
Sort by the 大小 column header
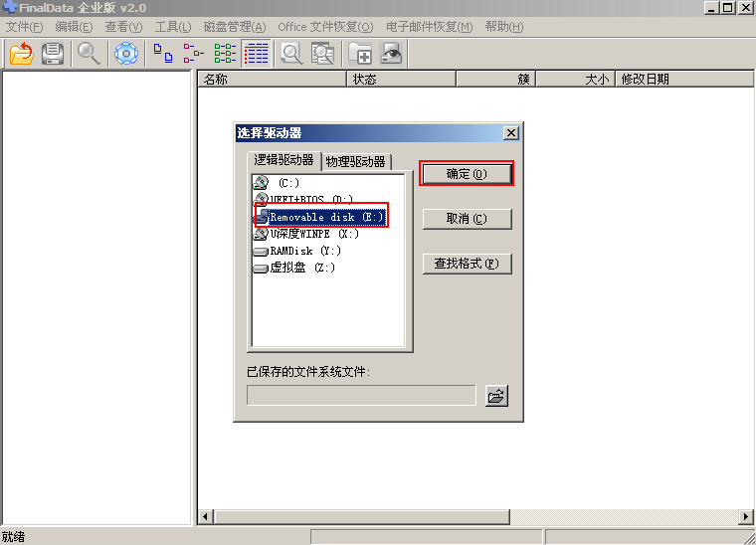(576, 79)
